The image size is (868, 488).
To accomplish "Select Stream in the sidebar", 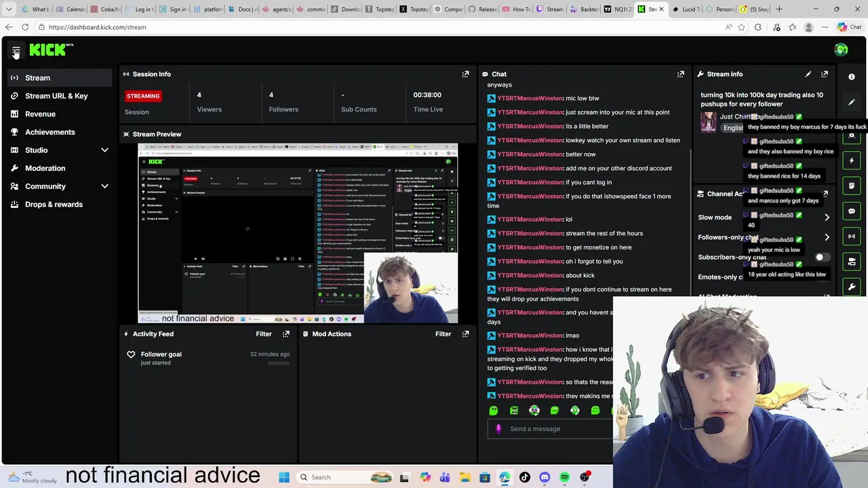I will pyautogui.click(x=60, y=78).
